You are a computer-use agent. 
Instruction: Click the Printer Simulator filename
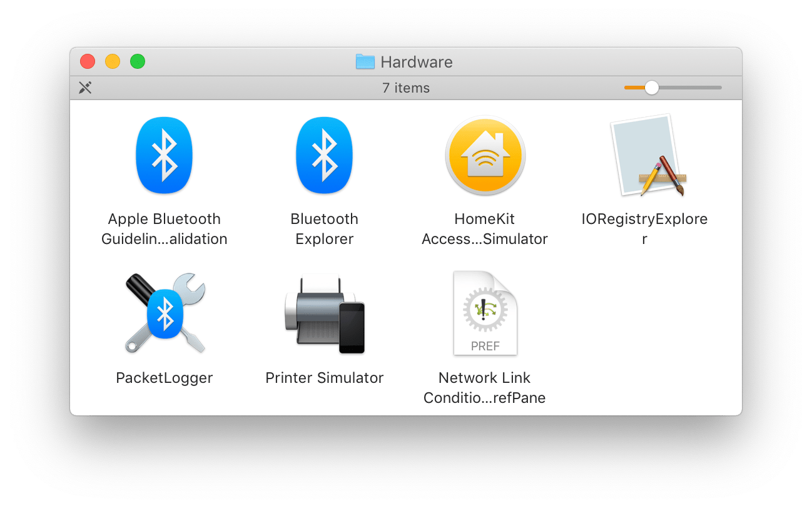pyautogui.click(x=324, y=377)
